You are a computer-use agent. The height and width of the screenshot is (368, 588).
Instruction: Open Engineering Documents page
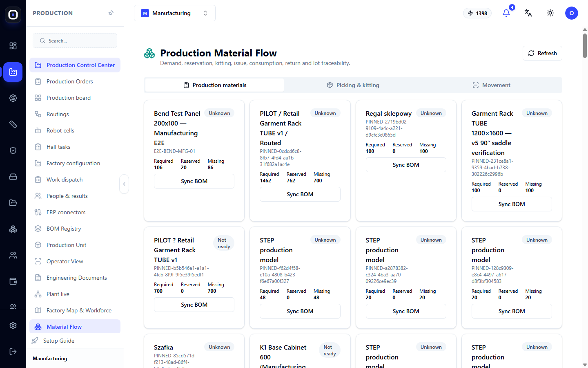pyautogui.click(x=75, y=278)
